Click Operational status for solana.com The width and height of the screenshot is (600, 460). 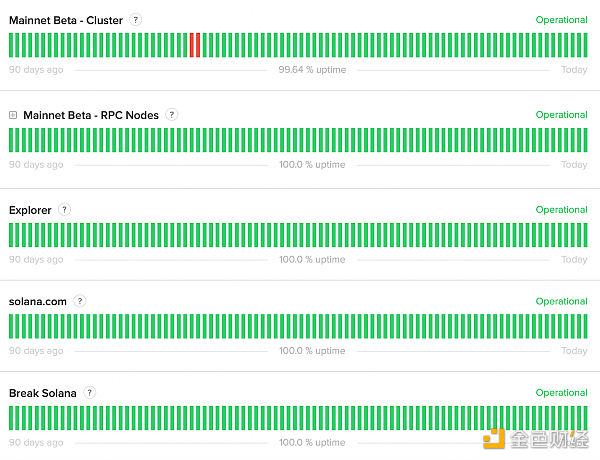(561, 301)
